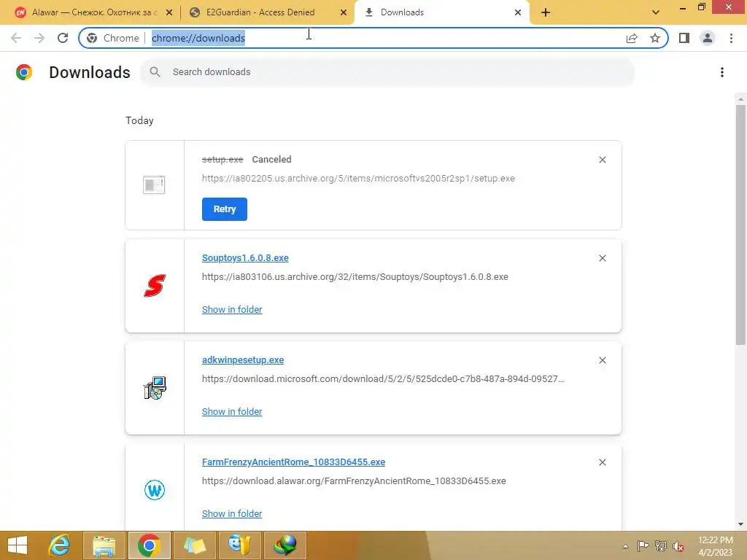The image size is (747, 560).
Task: Share this page icon in address bar
Action: coord(632,38)
